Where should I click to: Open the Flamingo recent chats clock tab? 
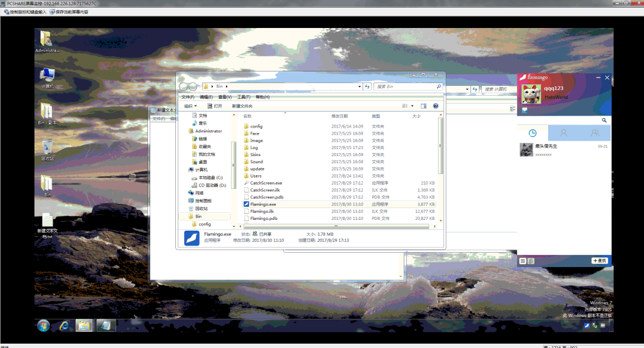coord(532,133)
